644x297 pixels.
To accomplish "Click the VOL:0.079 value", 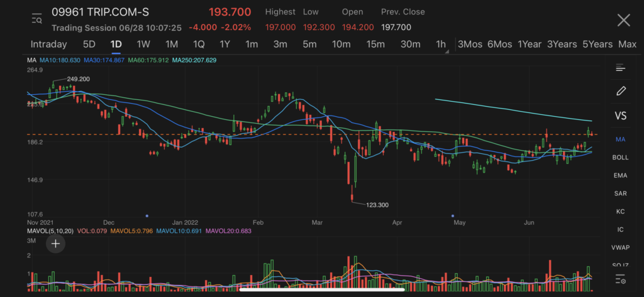I will 91,231.
